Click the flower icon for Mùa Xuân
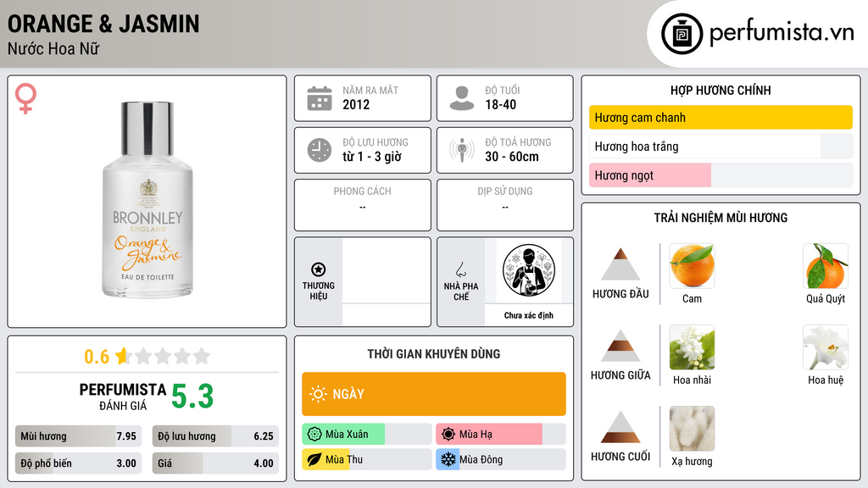 click(x=314, y=434)
